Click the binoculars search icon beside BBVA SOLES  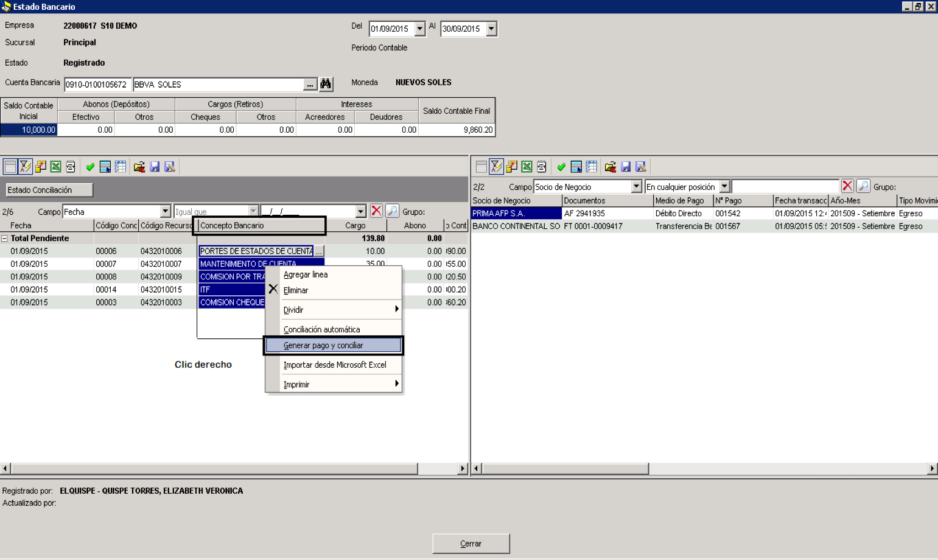click(x=326, y=84)
